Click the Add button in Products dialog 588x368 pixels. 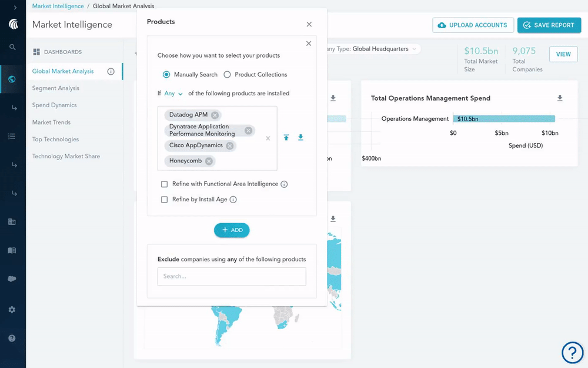tap(232, 230)
